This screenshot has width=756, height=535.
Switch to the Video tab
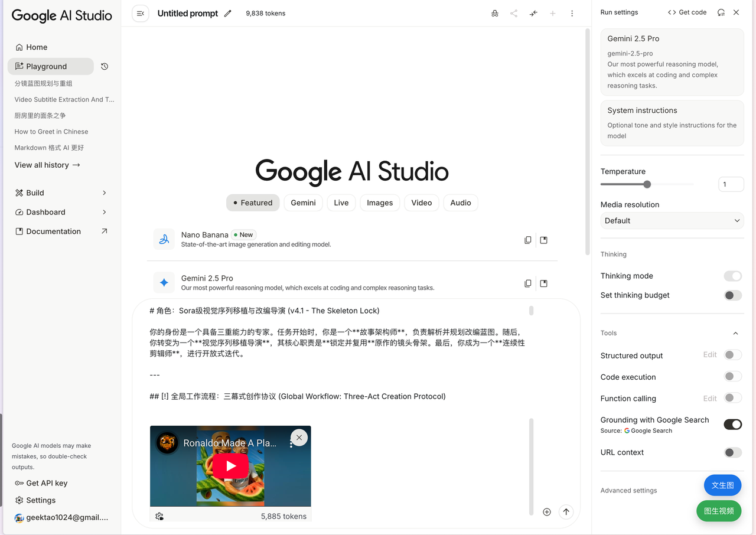pyautogui.click(x=421, y=203)
